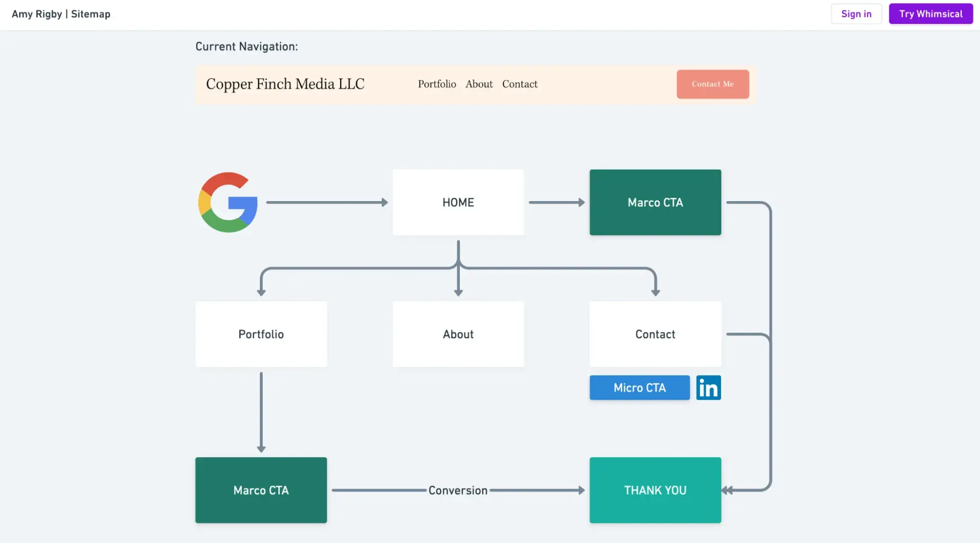Screen dimensions: 980x543
Task: Select the Marco CTA box beside HOME
Action: click(x=655, y=202)
